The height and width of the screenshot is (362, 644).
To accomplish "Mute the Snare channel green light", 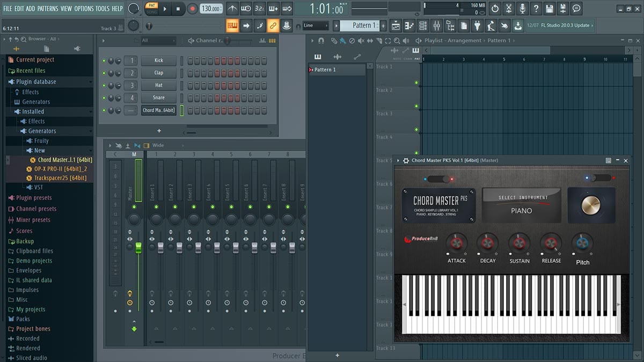I will coord(104,98).
